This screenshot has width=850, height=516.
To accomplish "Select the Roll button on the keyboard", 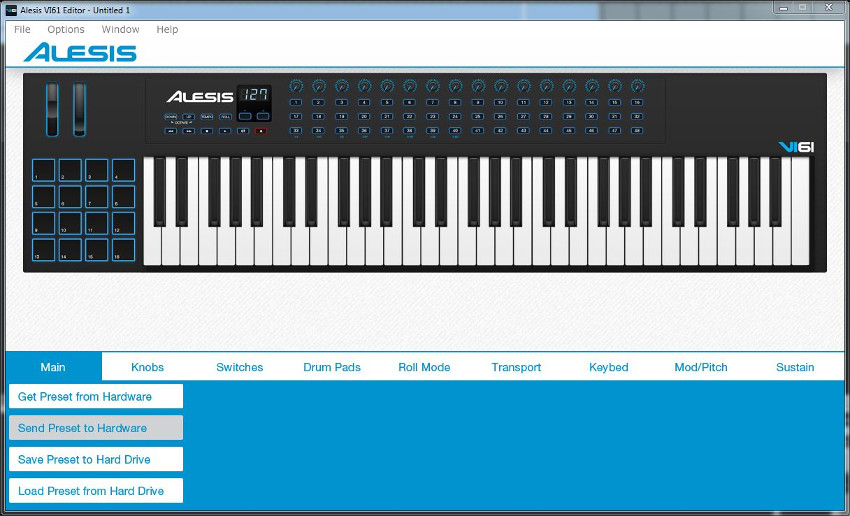I will 225,117.
